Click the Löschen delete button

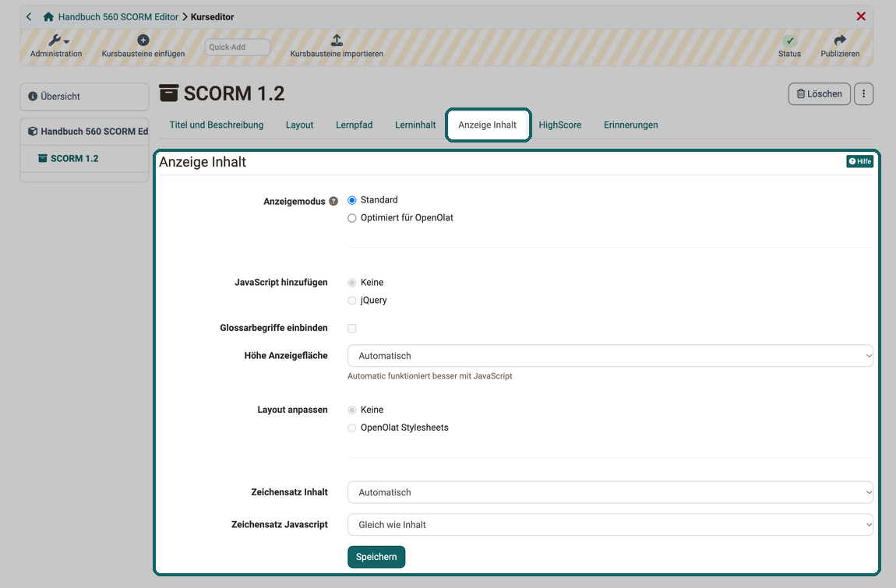coord(820,93)
